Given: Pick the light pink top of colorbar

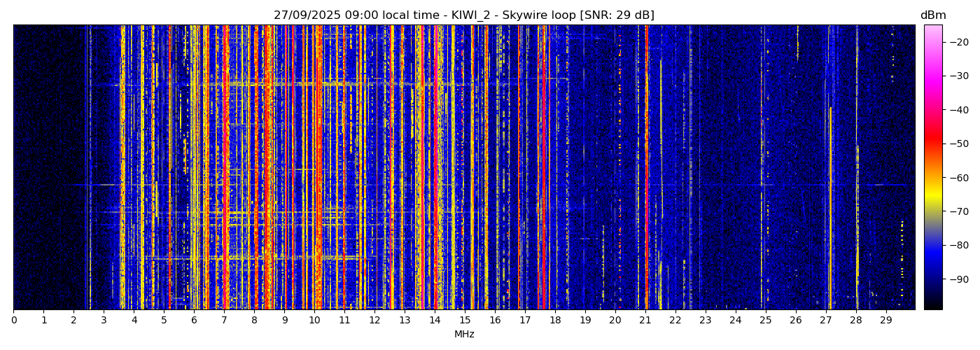Looking at the screenshot, I should point(932,29).
